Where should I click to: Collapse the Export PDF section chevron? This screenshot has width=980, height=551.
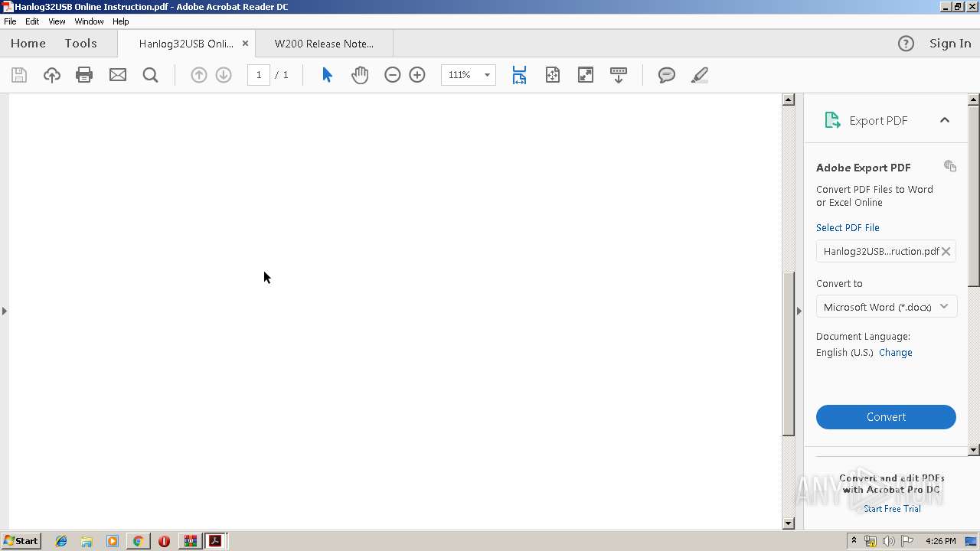(x=945, y=120)
